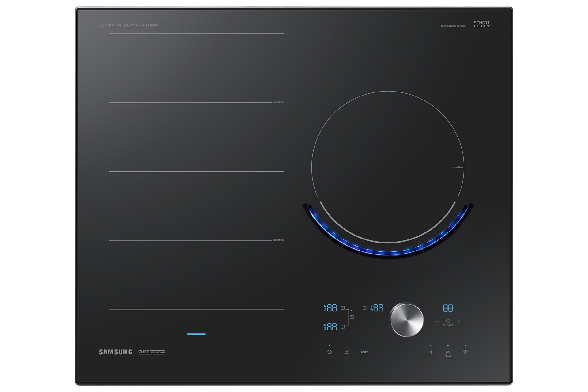Click the Schott Ceran logo
The height and width of the screenshot is (392, 588).
point(482,24)
